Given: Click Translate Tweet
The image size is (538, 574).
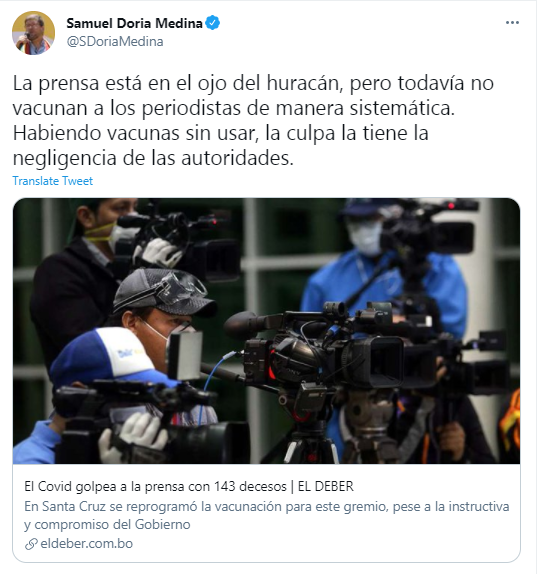Looking at the screenshot, I should tap(53, 181).
